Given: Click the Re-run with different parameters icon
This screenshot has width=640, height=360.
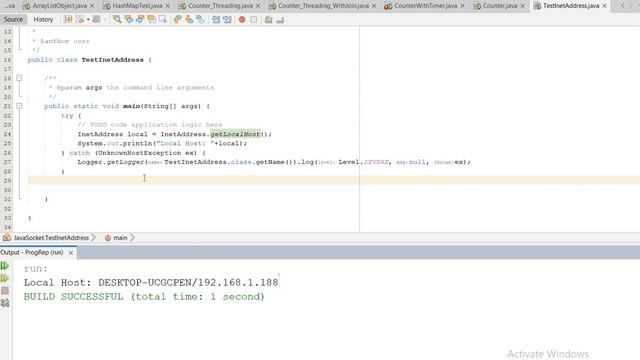Looking at the screenshot, I should (5, 278).
